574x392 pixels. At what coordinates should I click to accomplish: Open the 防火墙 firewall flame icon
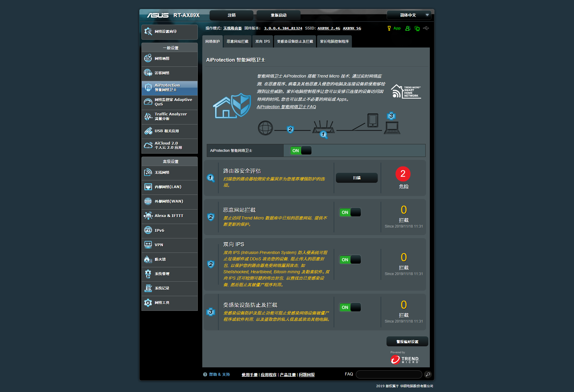click(148, 259)
